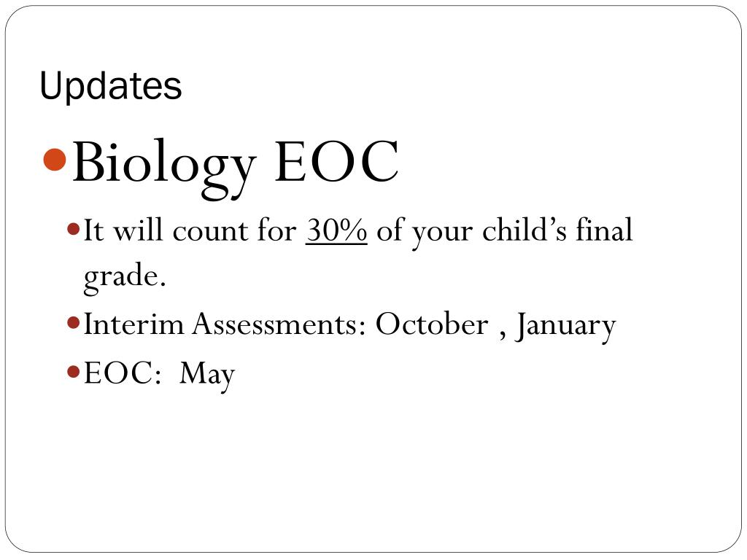Click the word 'May' in the last bullet
Screen dimensions: 747x560
(207, 375)
